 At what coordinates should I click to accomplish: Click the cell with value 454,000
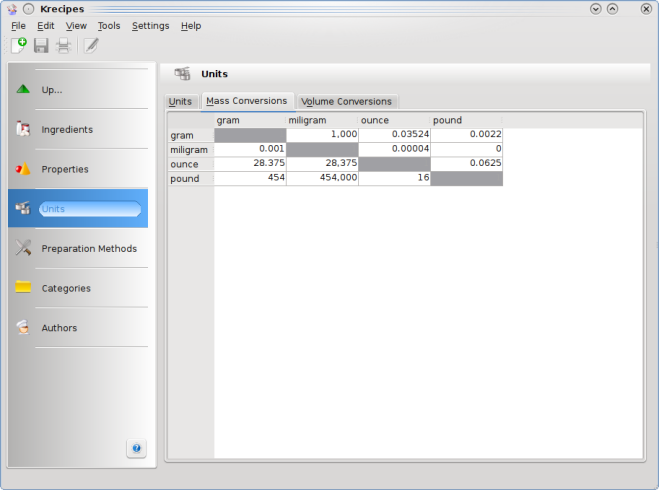click(322, 178)
